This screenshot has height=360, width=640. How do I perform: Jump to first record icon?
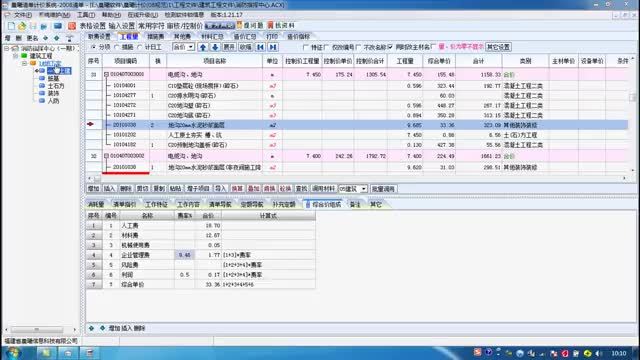(x=260, y=47)
